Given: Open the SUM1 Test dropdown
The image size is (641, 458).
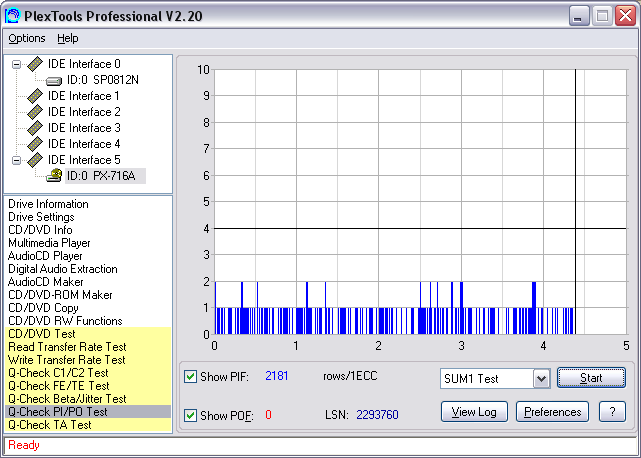Looking at the screenshot, I should click(541, 379).
